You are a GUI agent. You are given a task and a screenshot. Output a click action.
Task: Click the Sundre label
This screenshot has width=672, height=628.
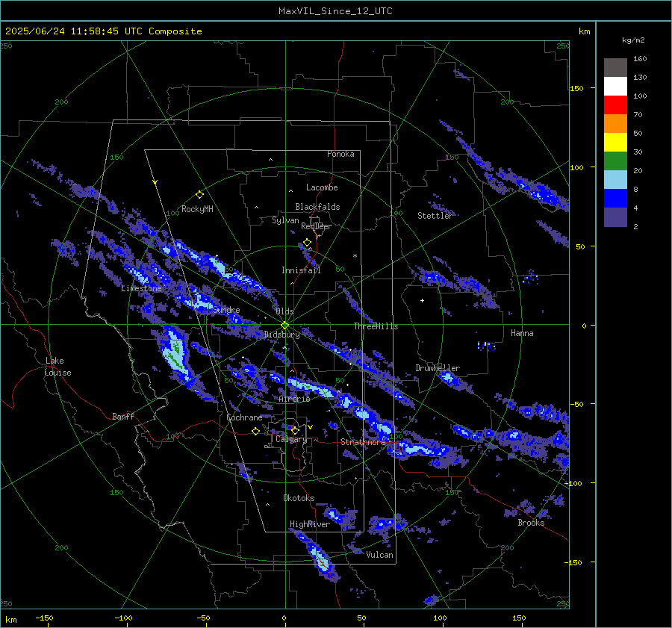click(226, 310)
